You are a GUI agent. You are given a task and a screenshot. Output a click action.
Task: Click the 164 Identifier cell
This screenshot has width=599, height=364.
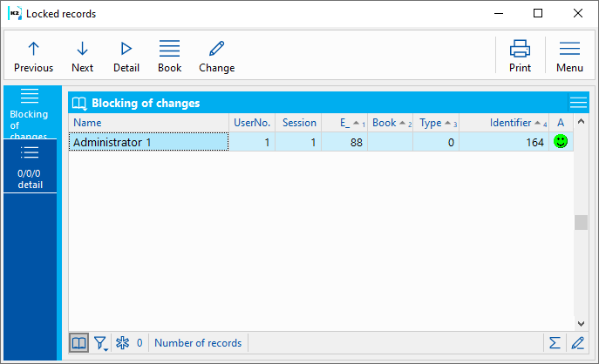click(x=504, y=142)
